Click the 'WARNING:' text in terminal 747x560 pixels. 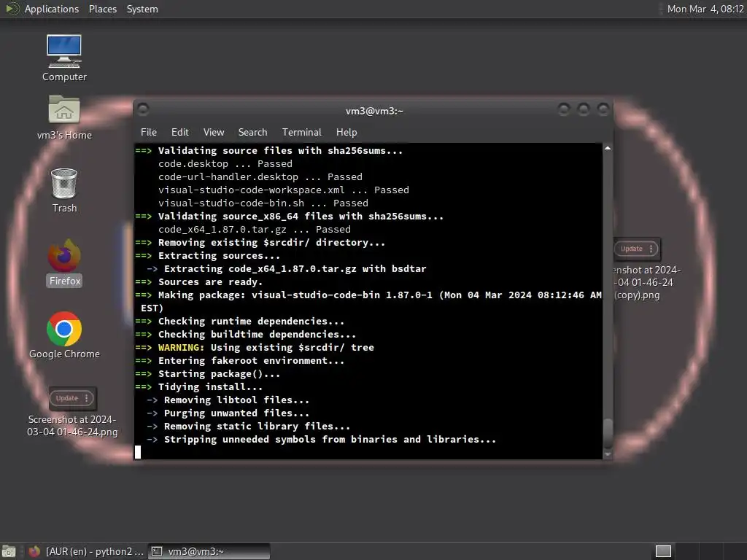click(x=181, y=348)
